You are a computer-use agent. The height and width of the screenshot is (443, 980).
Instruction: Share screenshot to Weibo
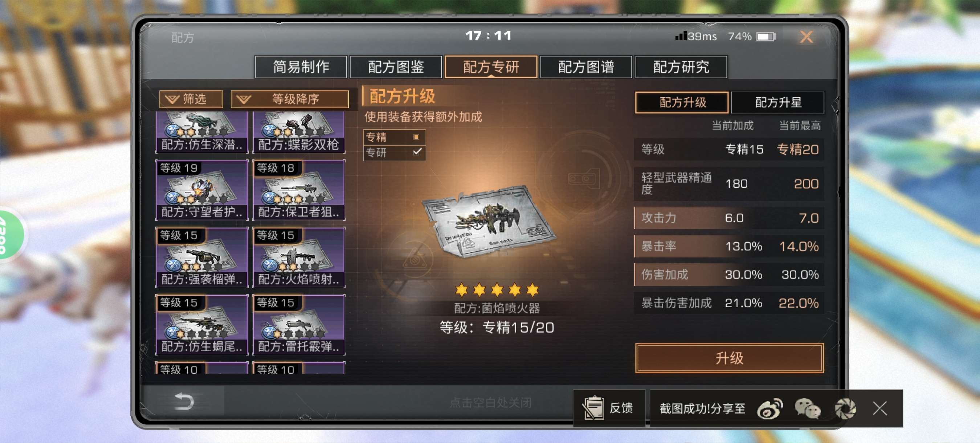coord(769,409)
